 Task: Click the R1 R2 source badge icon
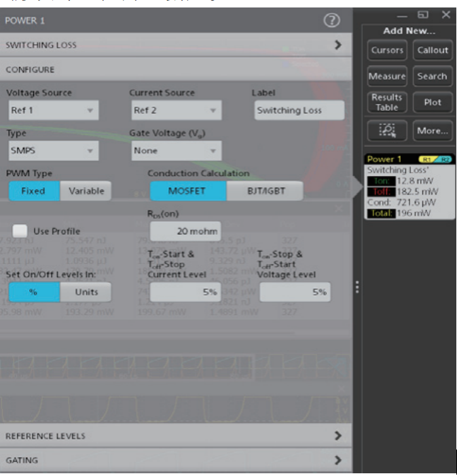click(440, 159)
